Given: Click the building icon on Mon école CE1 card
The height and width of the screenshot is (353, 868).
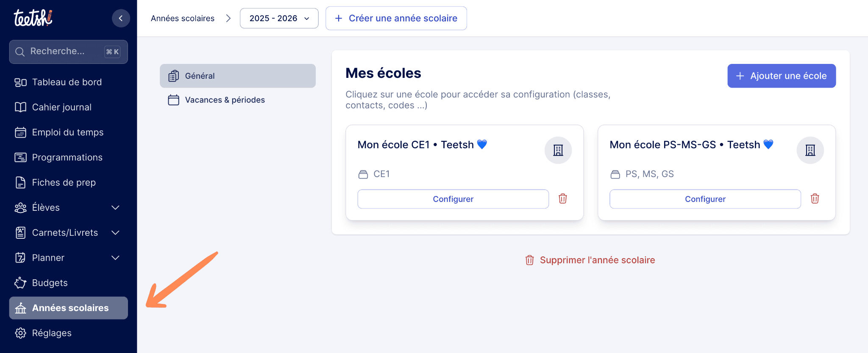Looking at the screenshot, I should click(x=558, y=150).
